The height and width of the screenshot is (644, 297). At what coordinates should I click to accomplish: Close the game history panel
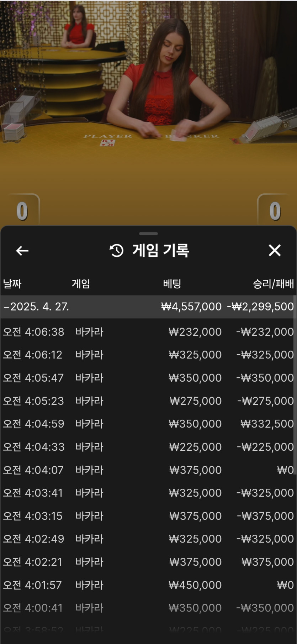coord(275,251)
